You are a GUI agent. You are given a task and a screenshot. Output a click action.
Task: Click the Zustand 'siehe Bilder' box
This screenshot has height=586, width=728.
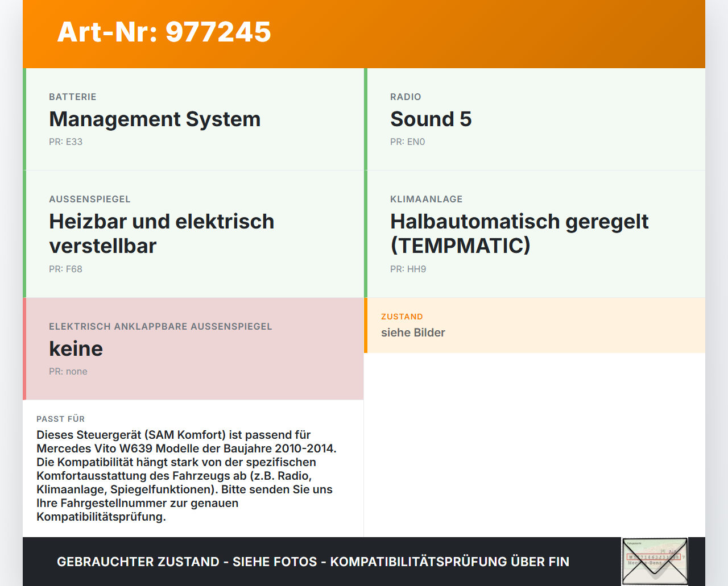tap(535, 325)
